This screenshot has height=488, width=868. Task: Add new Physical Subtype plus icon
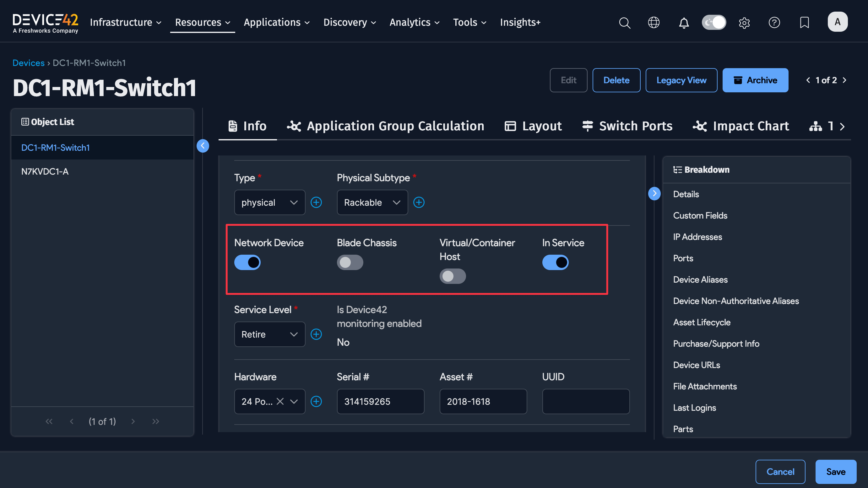pos(419,202)
